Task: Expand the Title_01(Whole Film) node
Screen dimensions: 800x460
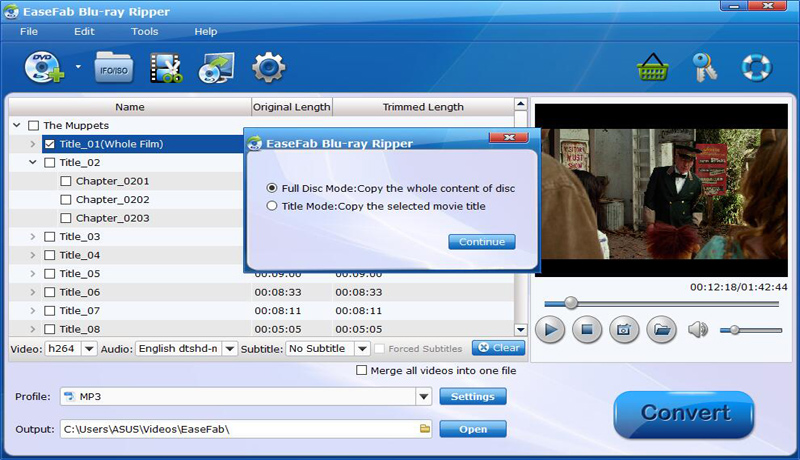Action: (33, 144)
